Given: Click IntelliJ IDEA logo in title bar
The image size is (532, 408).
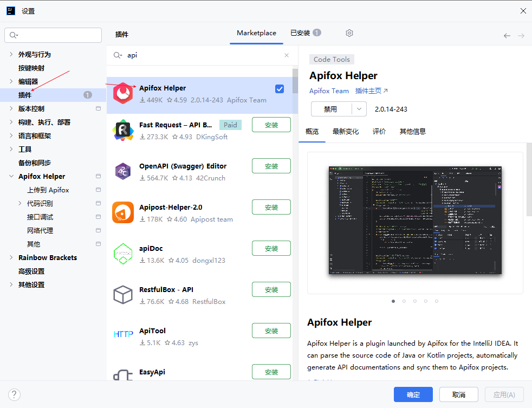Looking at the screenshot, I should click(x=11, y=11).
